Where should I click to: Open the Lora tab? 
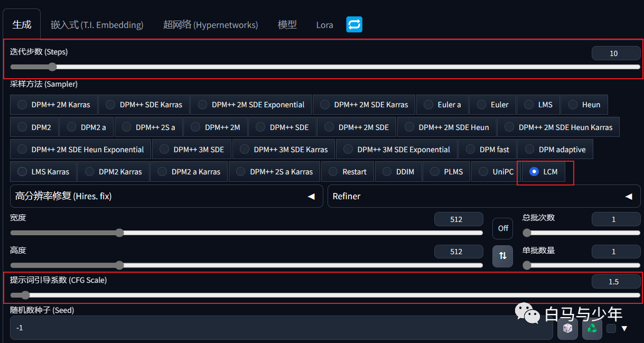[324, 25]
